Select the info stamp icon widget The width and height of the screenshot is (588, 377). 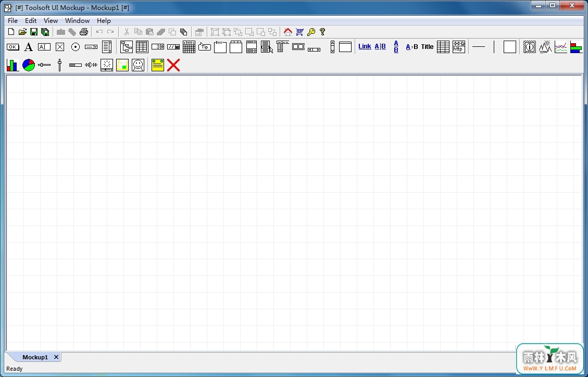click(530, 47)
